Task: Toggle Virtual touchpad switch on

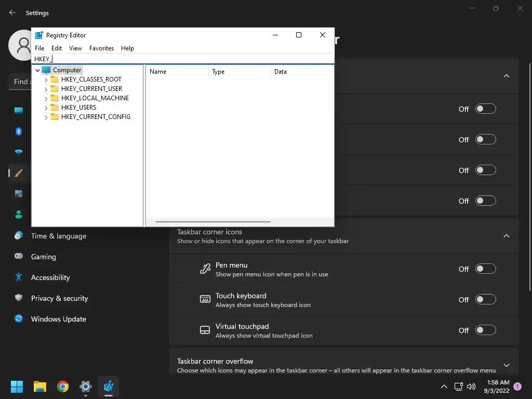Action: (x=485, y=330)
